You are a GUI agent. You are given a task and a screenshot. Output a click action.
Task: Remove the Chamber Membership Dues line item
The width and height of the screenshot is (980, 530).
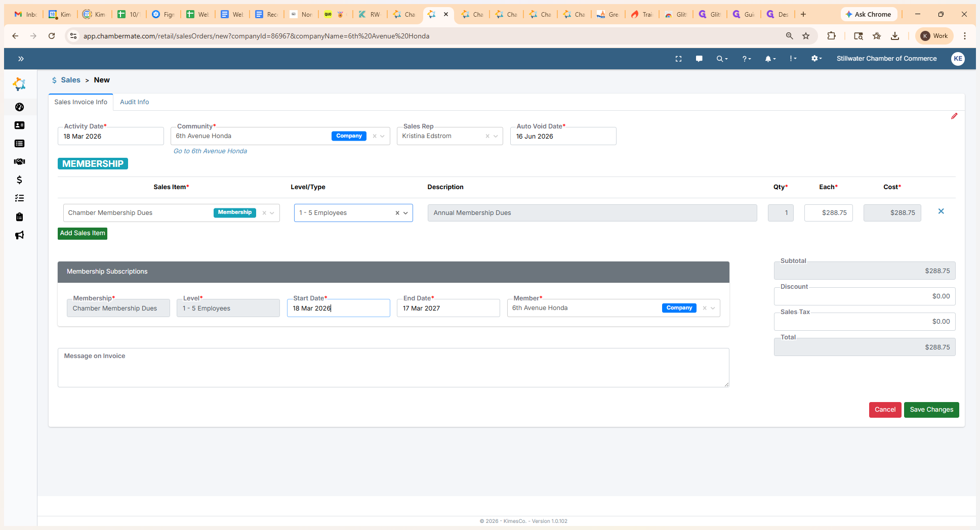point(941,211)
